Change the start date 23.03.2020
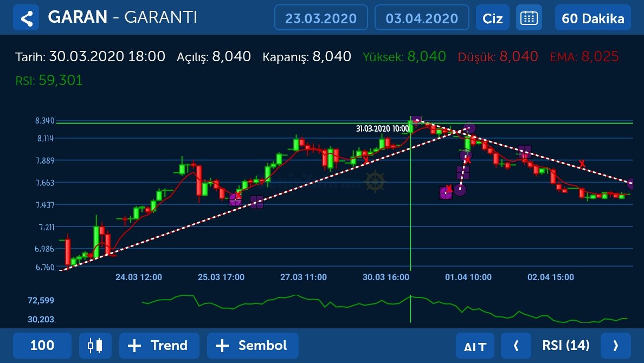 click(321, 18)
